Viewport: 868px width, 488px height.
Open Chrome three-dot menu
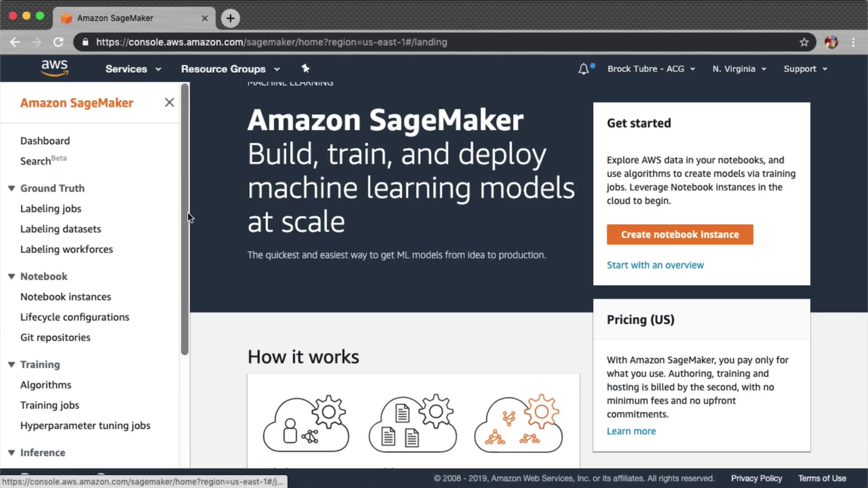(x=853, y=42)
